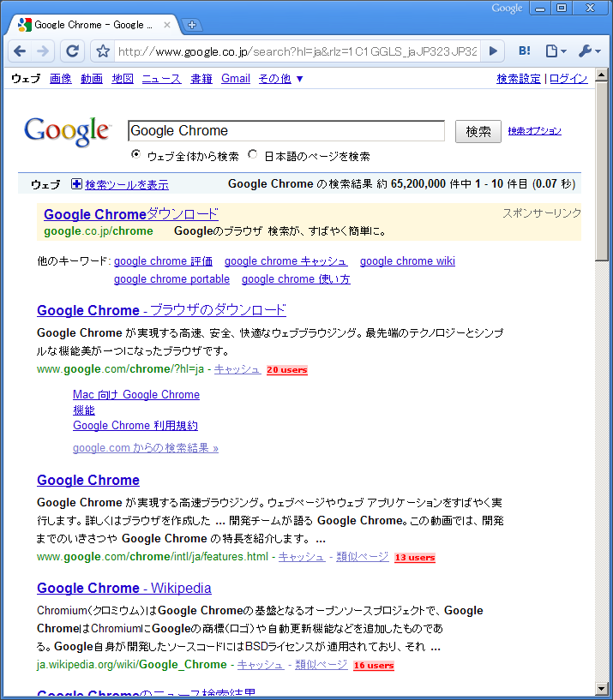The image size is (613, 700).
Task: Click the Hatena Bookmark B! extension icon
Action: (x=525, y=51)
